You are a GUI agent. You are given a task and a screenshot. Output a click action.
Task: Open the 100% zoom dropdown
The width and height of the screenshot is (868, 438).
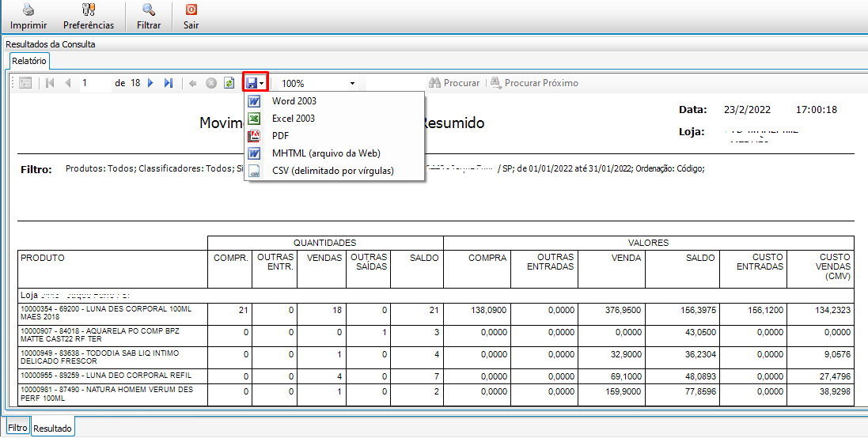pyautogui.click(x=352, y=84)
